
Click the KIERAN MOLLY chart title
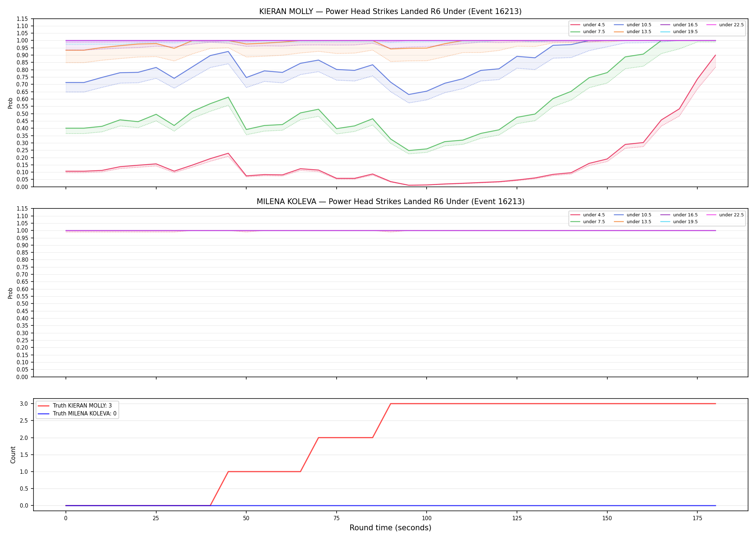coord(390,12)
